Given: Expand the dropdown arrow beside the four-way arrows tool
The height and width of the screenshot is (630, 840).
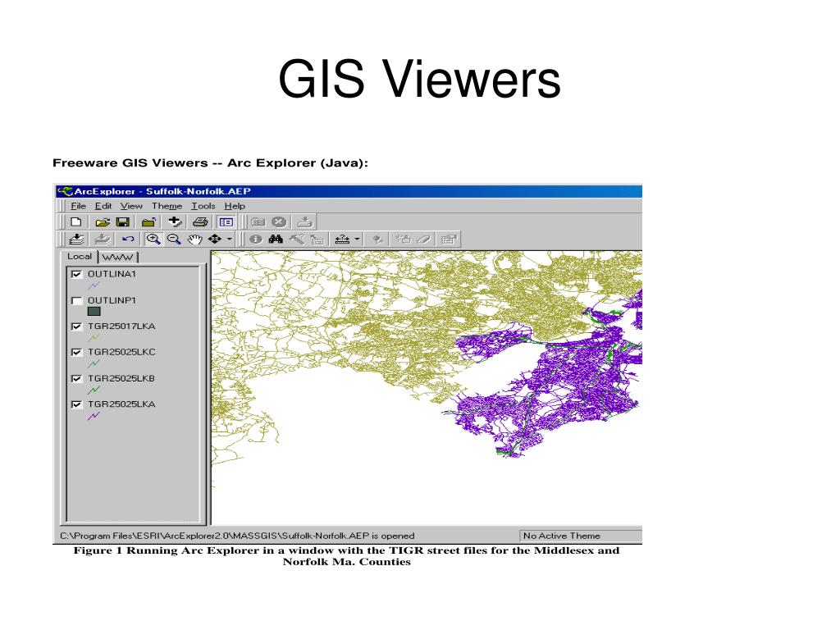Looking at the screenshot, I should pos(230,239).
